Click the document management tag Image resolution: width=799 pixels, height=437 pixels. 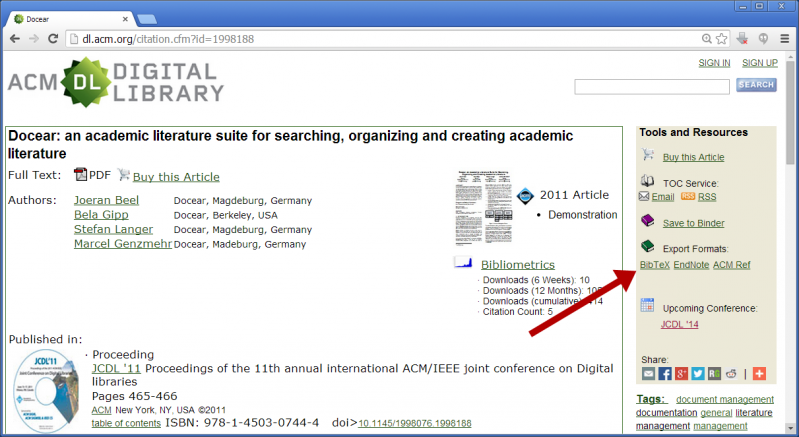coord(725,400)
